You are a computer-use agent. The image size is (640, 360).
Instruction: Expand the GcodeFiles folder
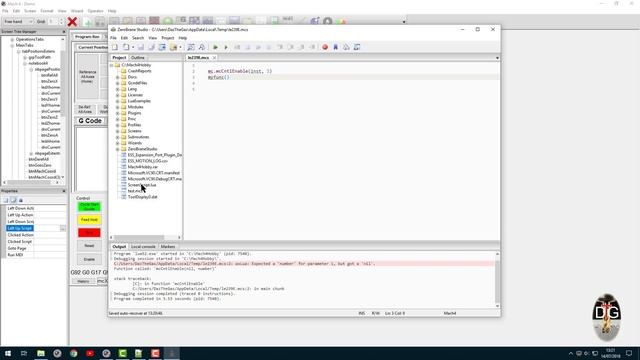click(x=118, y=83)
